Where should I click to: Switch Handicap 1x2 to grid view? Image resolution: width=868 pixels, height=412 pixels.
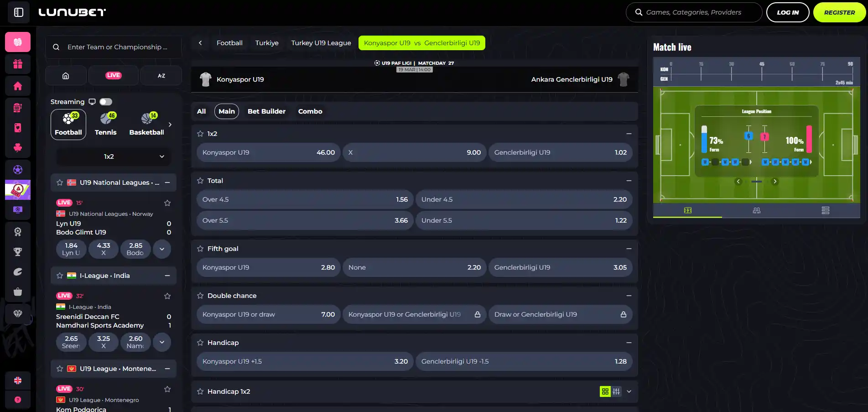(605, 391)
